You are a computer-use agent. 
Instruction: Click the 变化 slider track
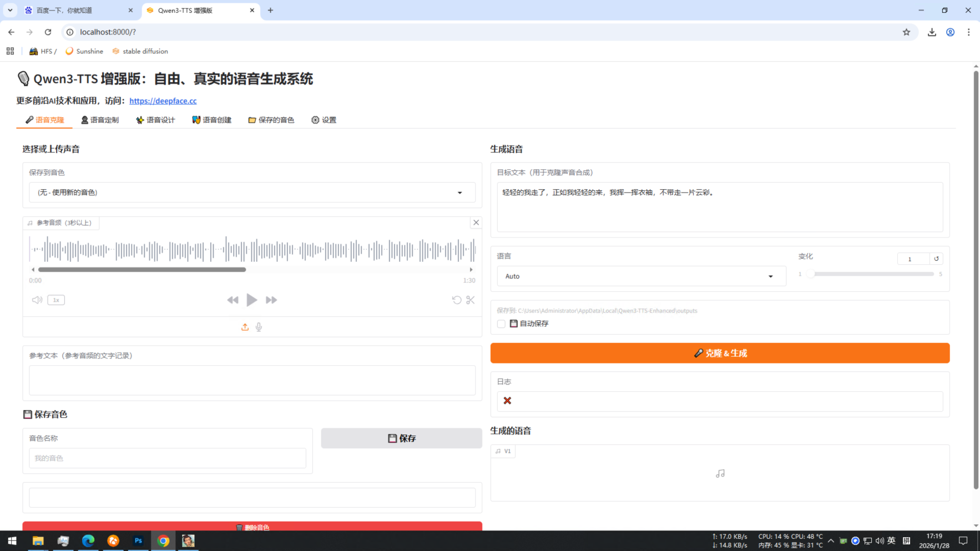(871, 274)
